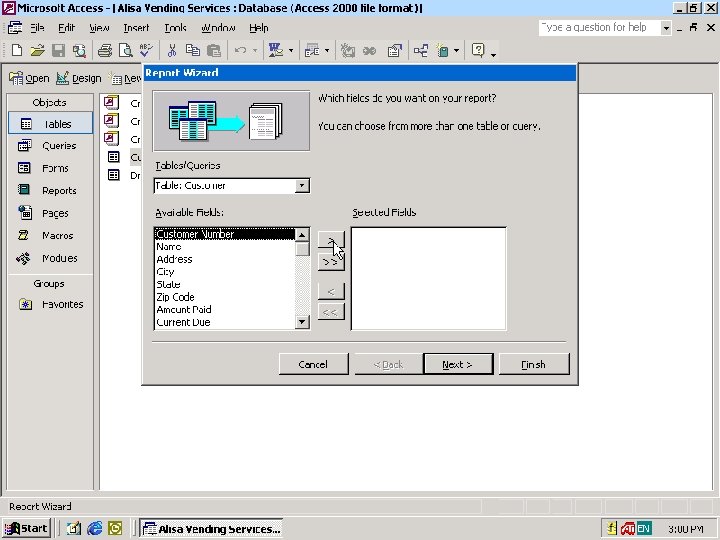This screenshot has width=720, height=540.
Task: Add selected field with single arrow button
Action: [x=331, y=240]
